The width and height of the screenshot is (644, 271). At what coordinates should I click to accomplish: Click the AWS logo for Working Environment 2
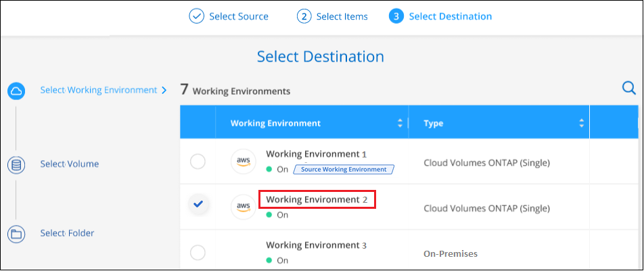[244, 206]
